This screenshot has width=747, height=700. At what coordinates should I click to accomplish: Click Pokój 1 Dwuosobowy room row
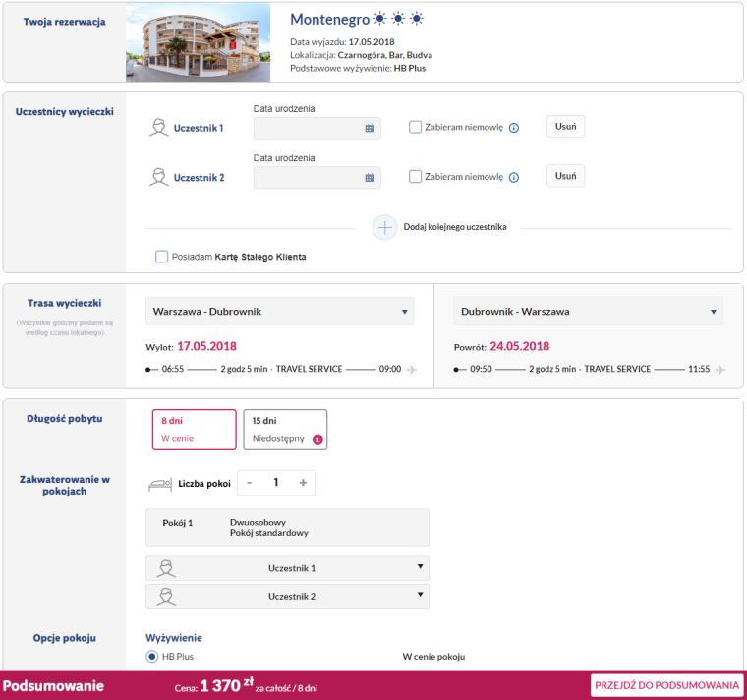click(287, 528)
